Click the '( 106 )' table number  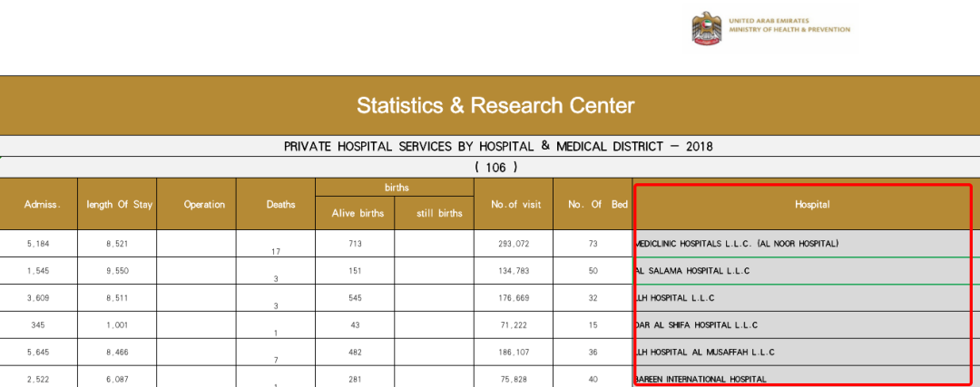tap(495, 168)
